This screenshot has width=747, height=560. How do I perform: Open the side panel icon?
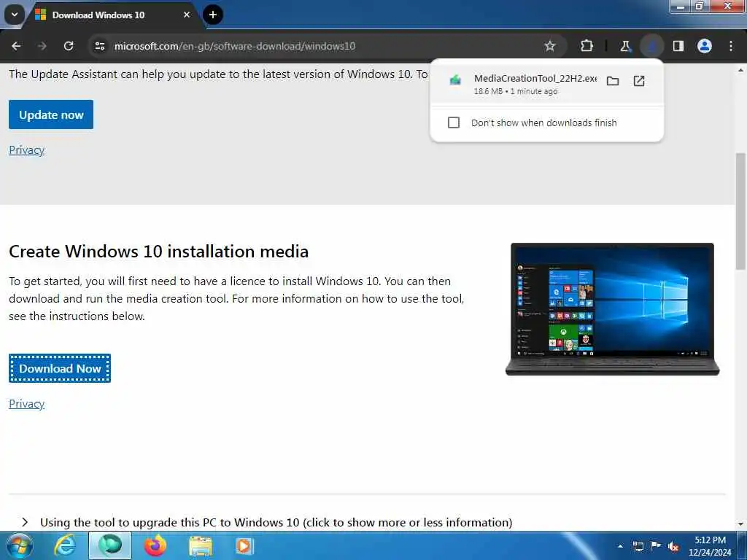tap(678, 46)
